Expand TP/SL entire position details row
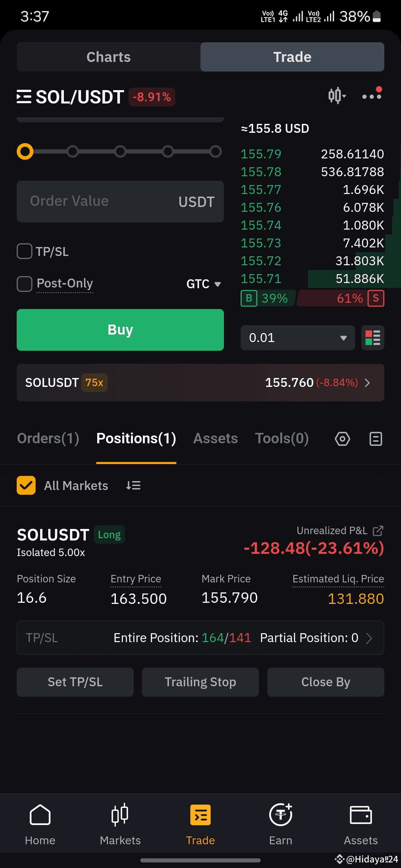 [200, 638]
